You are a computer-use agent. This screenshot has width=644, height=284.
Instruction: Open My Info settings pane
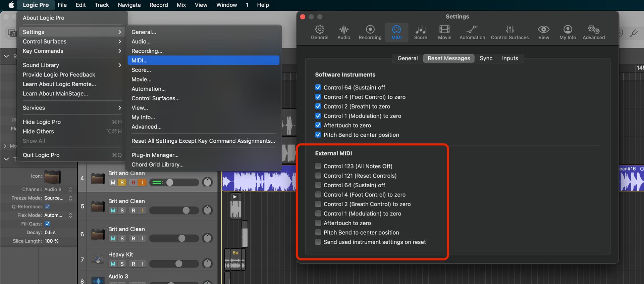pos(568,32)
